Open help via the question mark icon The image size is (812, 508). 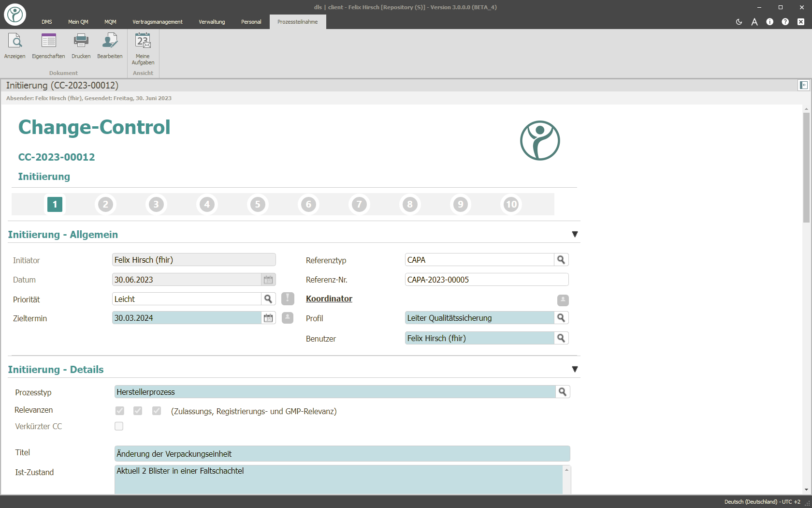pos(785,22)
